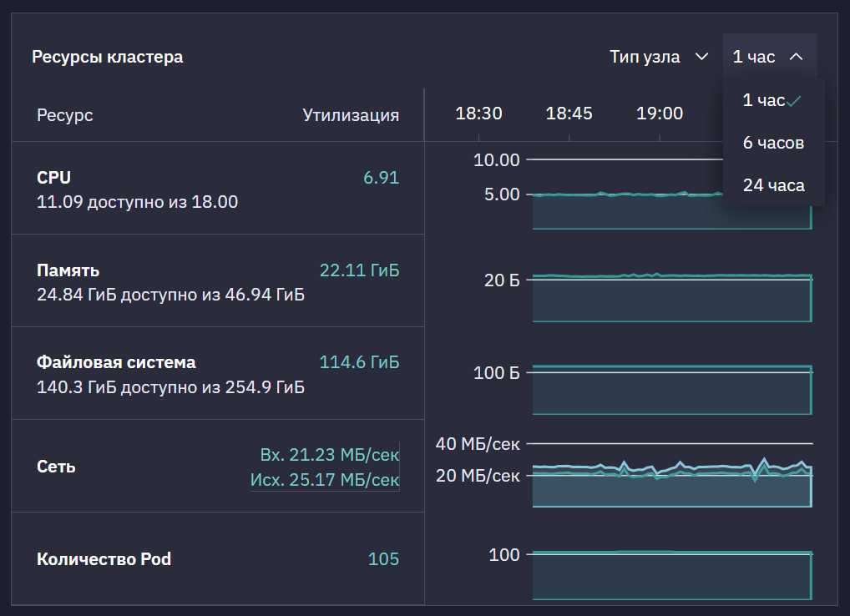850x616 pixels.
Task: Click the 19:00 timeline label
Action: tap(660, 114)
